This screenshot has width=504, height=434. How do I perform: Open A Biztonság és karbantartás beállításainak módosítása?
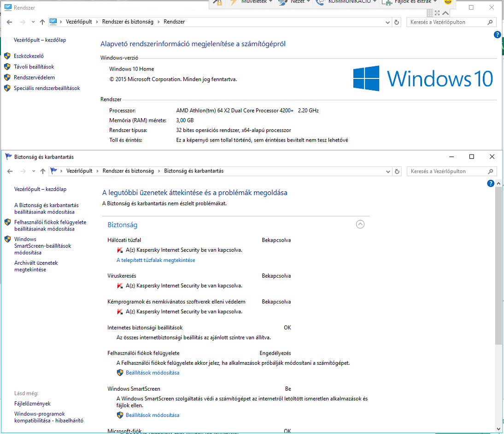[46, 208]
